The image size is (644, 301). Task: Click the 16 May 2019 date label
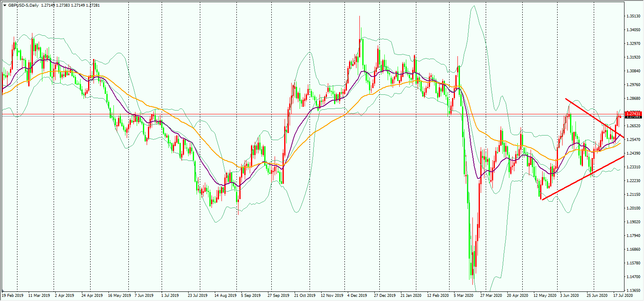pyautogui.click(x=119, y=296)
